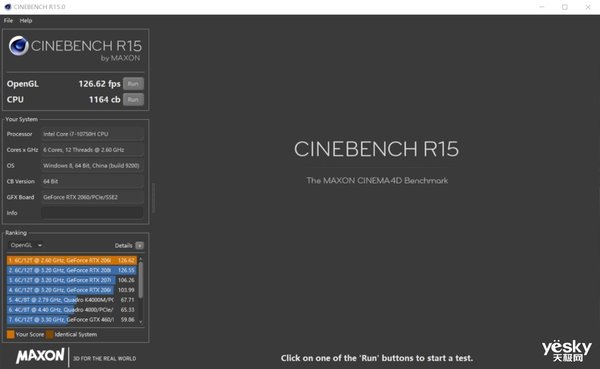Select Quadro K4000M ranking entry

point(72,300)
